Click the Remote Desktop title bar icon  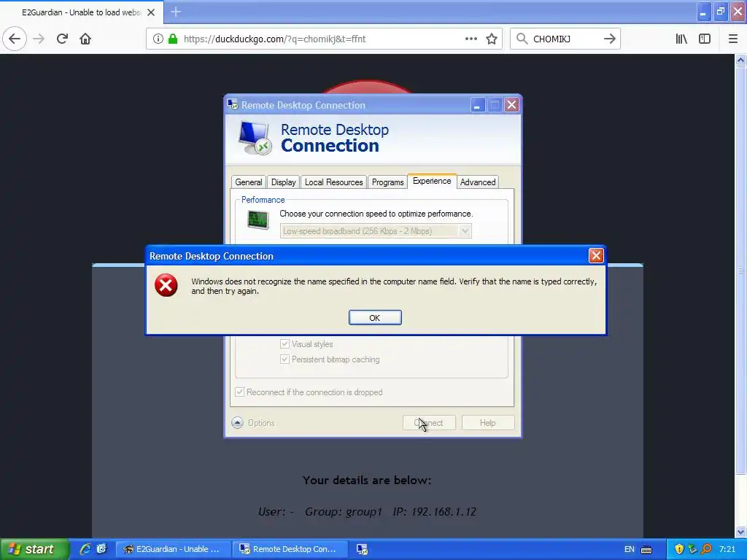233,104
